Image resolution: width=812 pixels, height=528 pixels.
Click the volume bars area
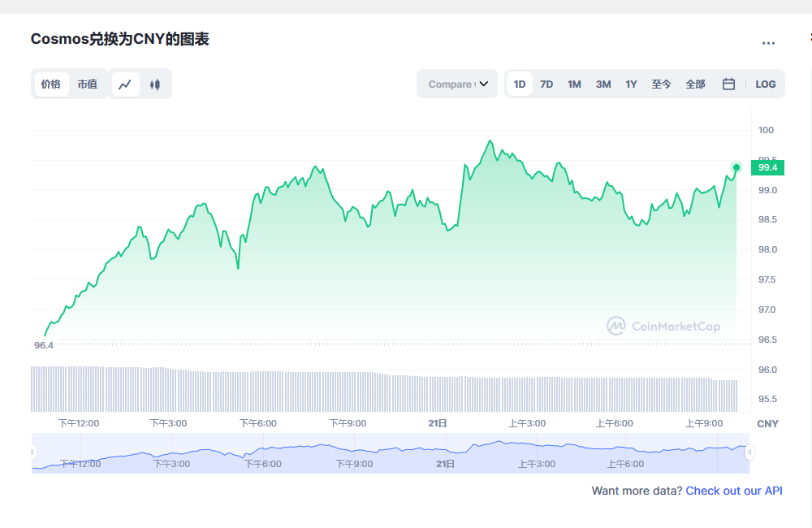384,390
